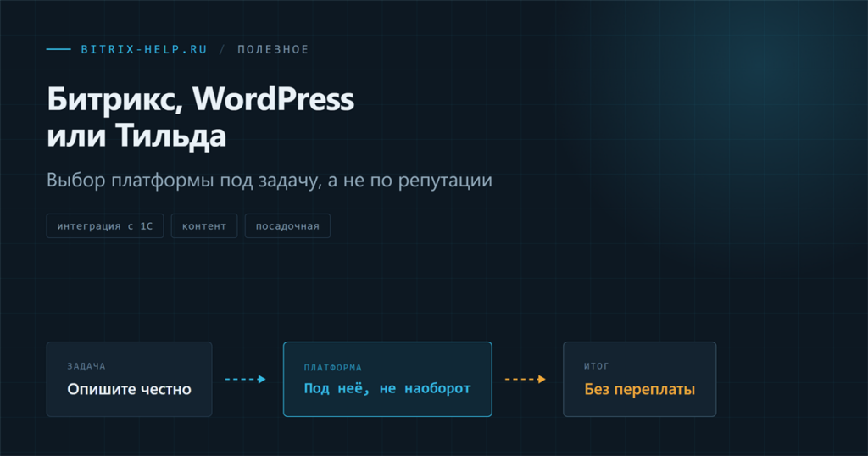Click the subtitle 'Выбор платформы под задачу'
The height and width of the screenshot is (456, 868).
tap(184, 181)
